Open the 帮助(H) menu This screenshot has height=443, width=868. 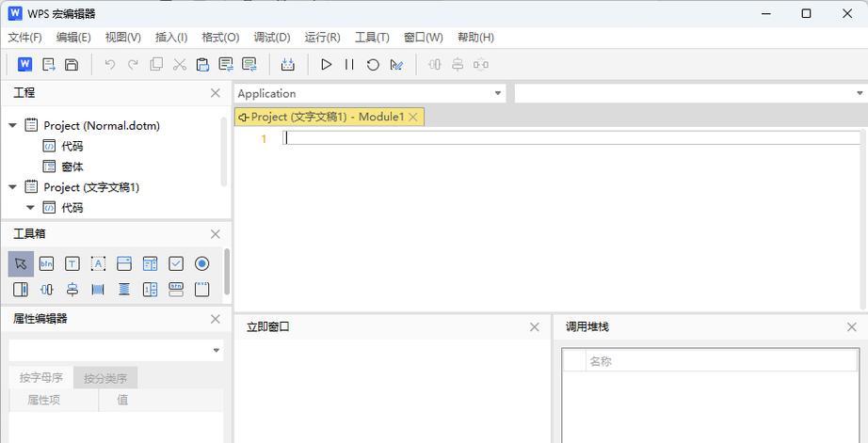point(475,38)
